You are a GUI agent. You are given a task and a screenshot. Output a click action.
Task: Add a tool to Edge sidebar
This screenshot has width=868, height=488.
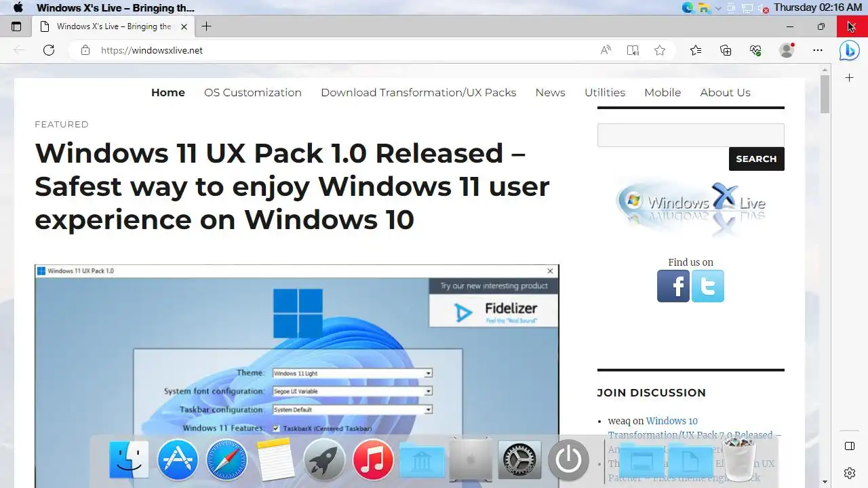pyautogui.click(x=849, y=78)
